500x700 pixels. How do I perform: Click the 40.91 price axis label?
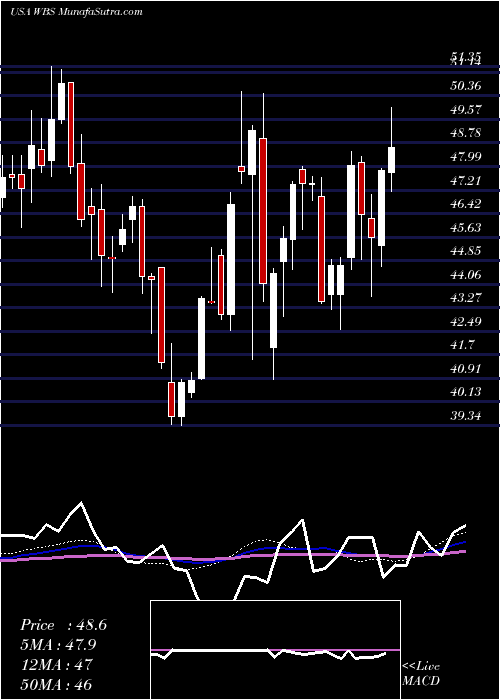click(466, 368)
